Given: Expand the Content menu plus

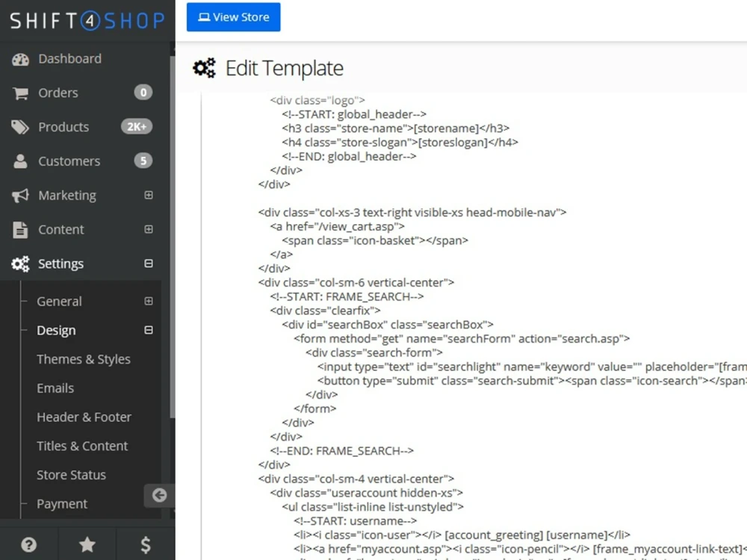Looking at the screenshot, I should [x=149, y=229].
